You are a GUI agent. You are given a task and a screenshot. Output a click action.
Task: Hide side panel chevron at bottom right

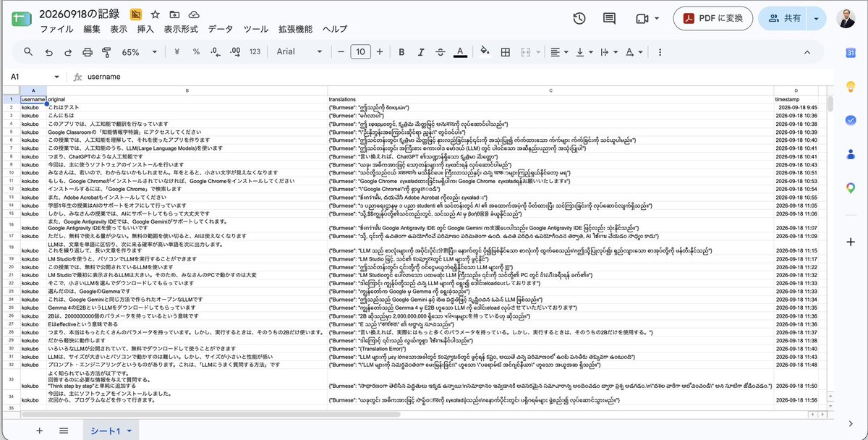851,423
